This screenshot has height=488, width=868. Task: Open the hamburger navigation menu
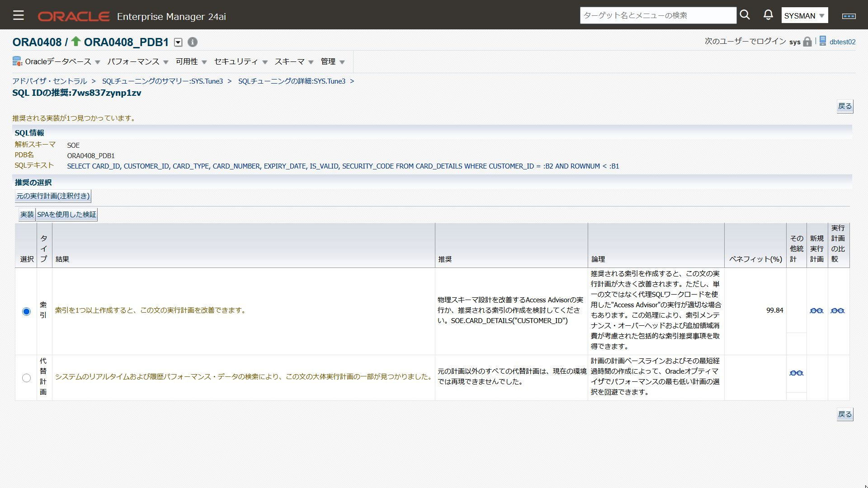point(18,14)
